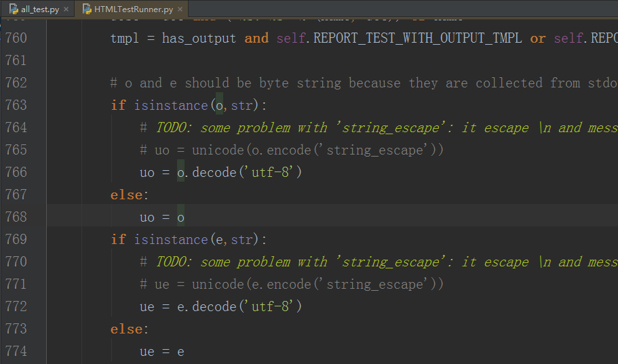Click line number 768 in gutter
This screenshot has width=618, height=364.
point(16,217)
